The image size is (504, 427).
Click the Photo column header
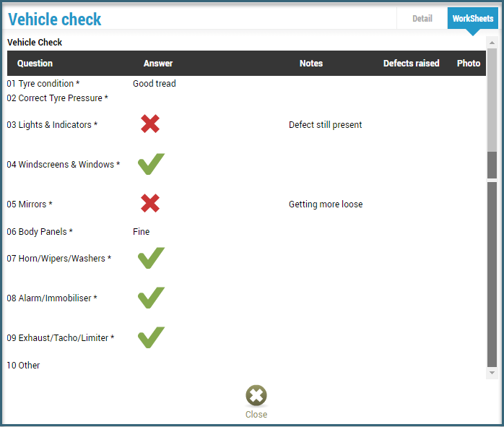click(469, 64)
